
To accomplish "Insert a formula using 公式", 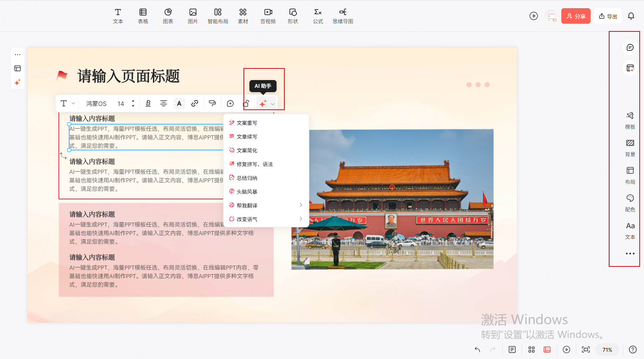I will [318, 16].
